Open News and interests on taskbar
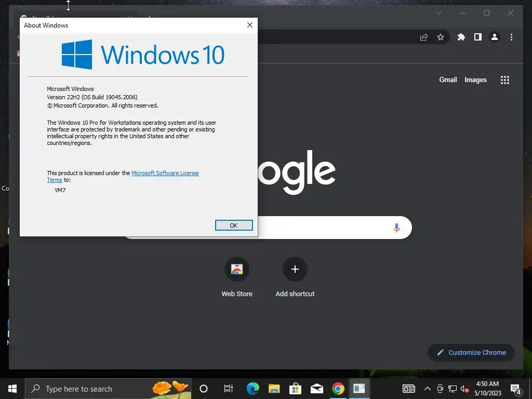Image resolution: width=532 pixels, height=399 pixels. click(x=409, y=389)
